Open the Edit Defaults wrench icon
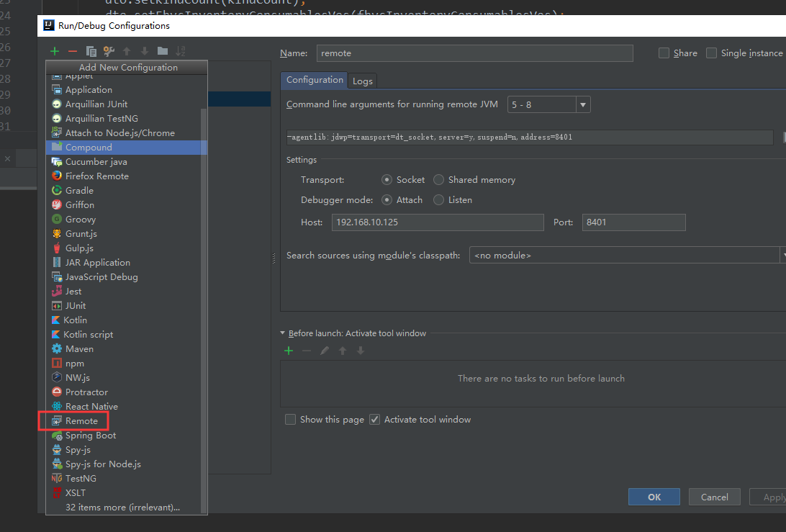The image size is (786, 532). (x=109, y=51)
